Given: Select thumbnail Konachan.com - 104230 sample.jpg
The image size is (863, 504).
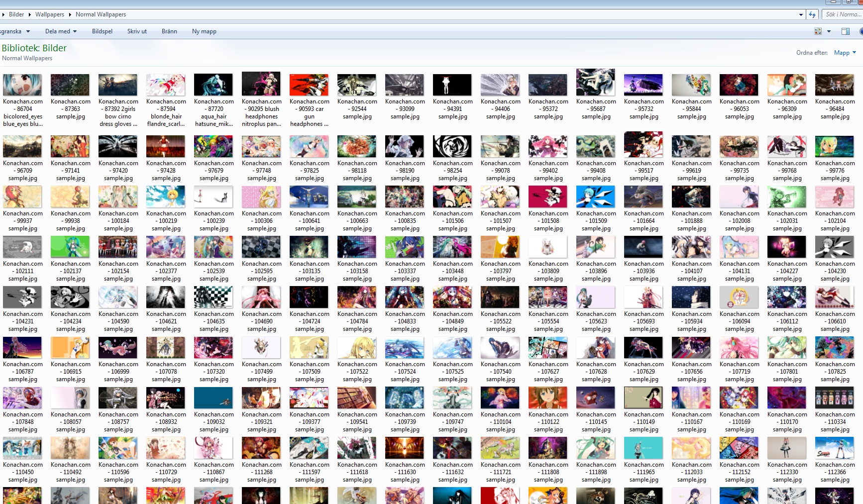Looking at the screenshot, I should tap(835, 247).
